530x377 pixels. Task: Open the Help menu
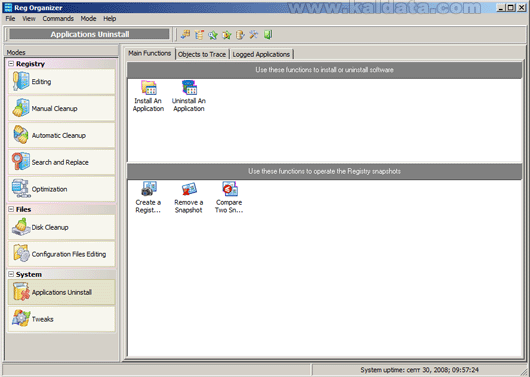110,19
